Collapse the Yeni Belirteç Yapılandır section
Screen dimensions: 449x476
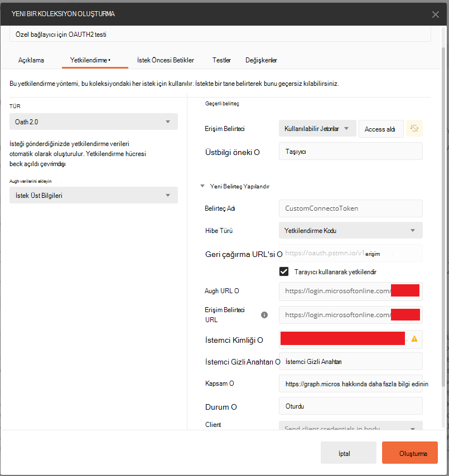point(202,186)
